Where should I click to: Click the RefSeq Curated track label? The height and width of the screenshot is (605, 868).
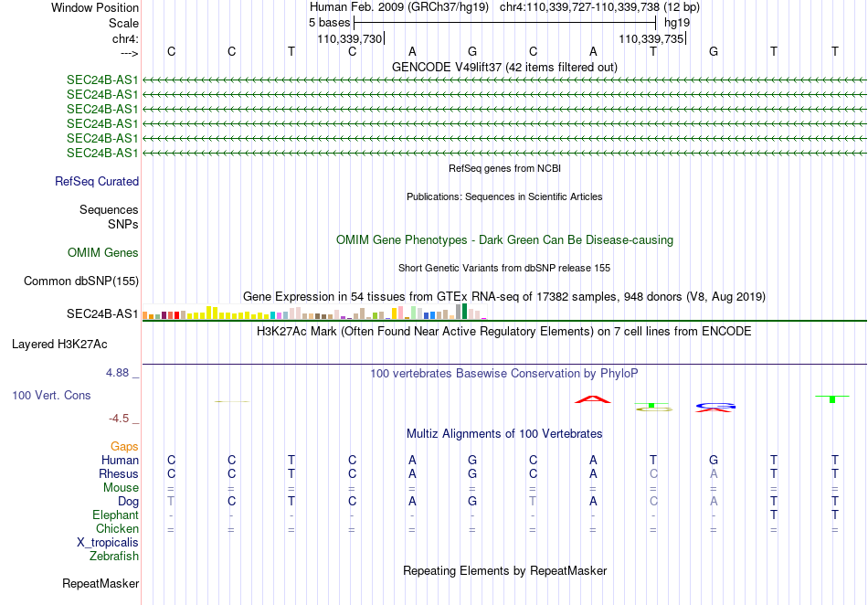97,182
